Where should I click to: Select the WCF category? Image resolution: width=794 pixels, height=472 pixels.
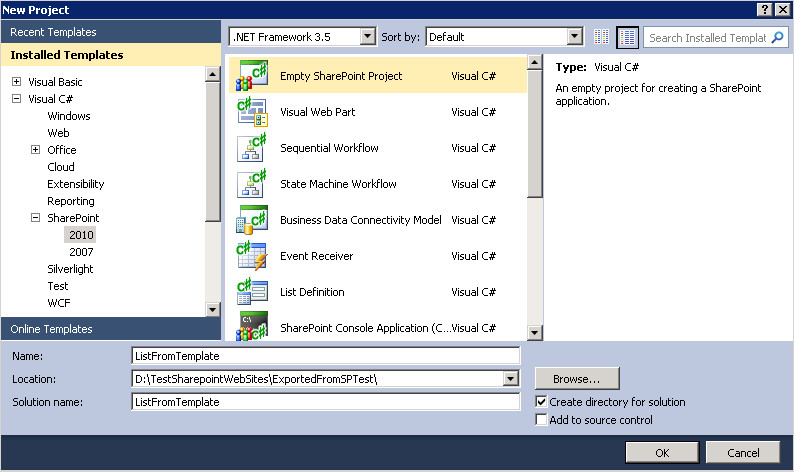(x=59, y=303)
